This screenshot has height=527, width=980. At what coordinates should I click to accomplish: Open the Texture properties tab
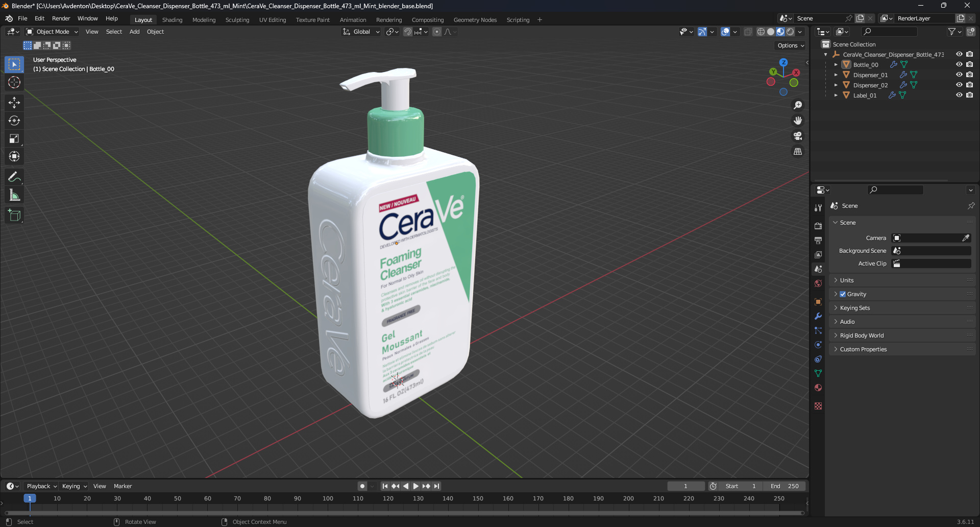(818, 406)
